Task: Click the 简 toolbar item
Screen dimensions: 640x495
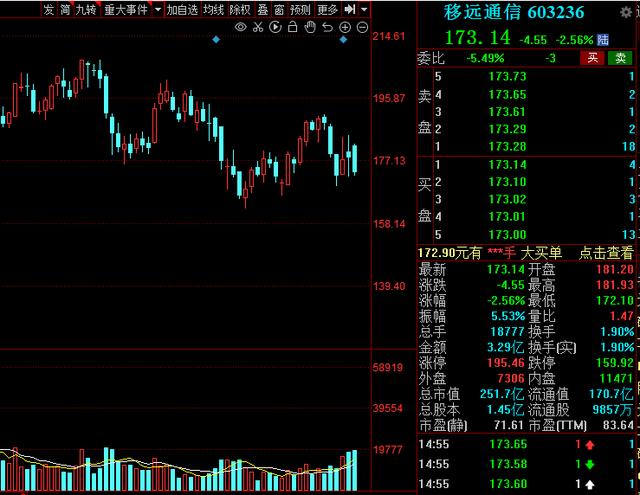Action: [x=65, y=9]
